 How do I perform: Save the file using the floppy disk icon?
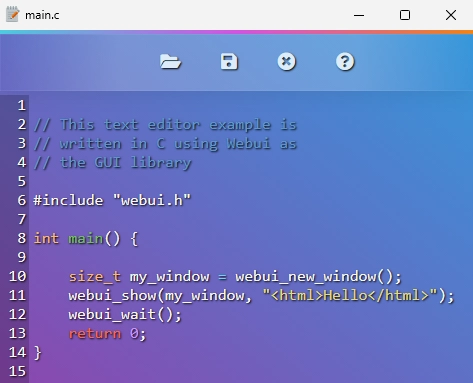point(229,62)
